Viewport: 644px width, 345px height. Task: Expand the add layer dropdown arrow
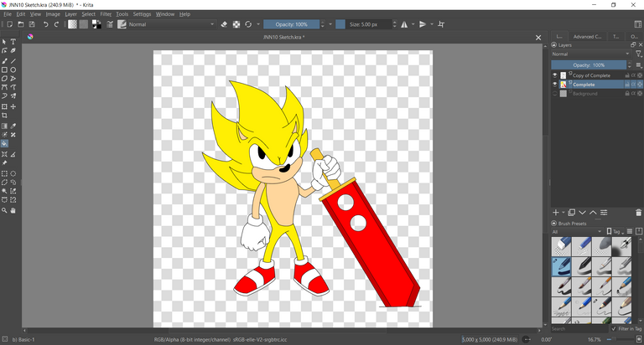tap(563, 213)
